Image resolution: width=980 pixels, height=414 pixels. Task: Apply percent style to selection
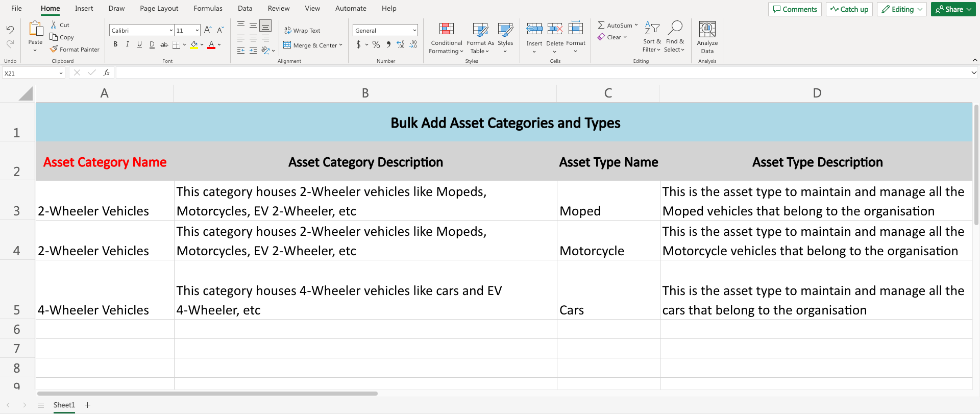[376, 45]
